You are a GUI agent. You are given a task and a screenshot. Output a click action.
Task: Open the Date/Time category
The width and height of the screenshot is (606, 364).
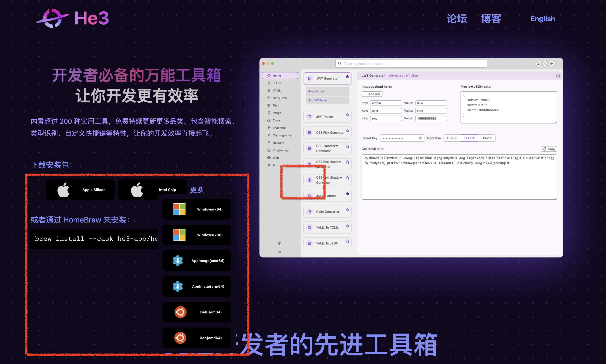coord(279,98)
